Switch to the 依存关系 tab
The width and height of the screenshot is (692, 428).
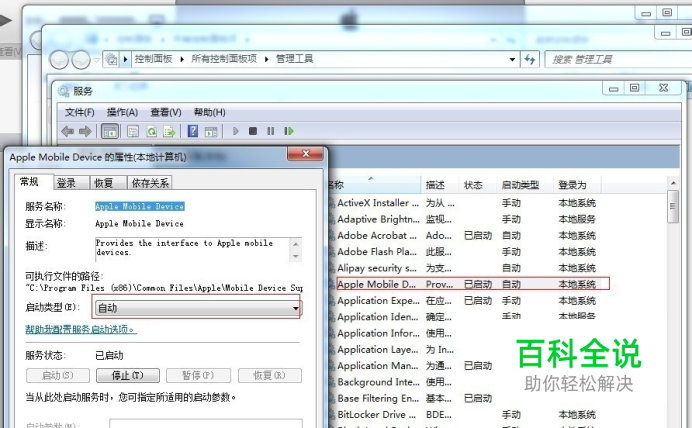pyautogui.click(x=150, y=183)
